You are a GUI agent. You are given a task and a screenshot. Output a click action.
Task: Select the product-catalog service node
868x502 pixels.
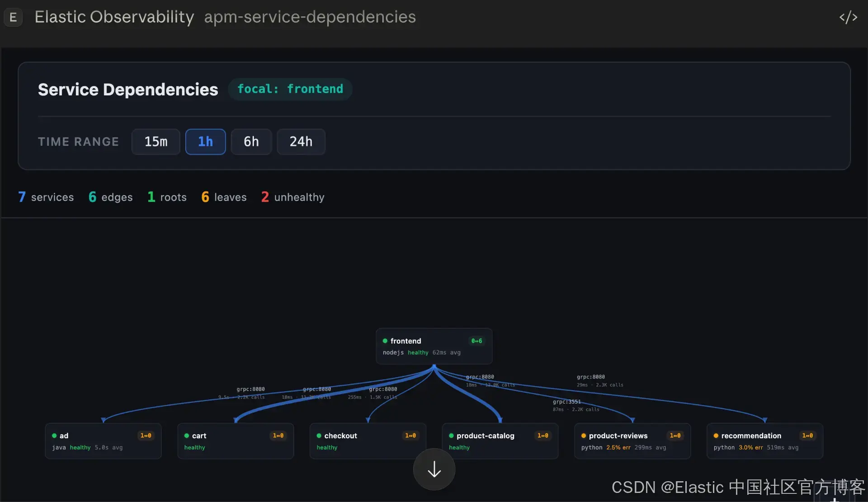500,441
